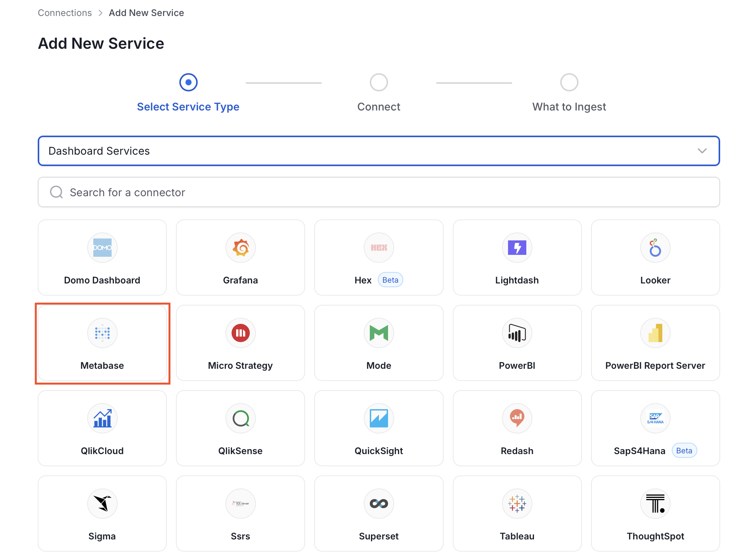The height and width of the screenshot is (560, 751).
Task: Select the Lightdash lightning icon
Action: [x=517, y=248]
